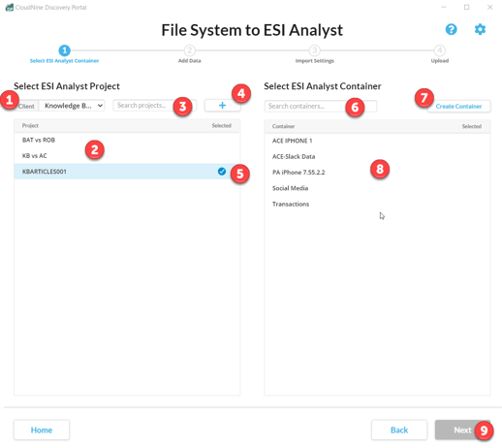This screenshot has height=448, width=502.
Task: Click the Create Container button
Action: [458, 106]
